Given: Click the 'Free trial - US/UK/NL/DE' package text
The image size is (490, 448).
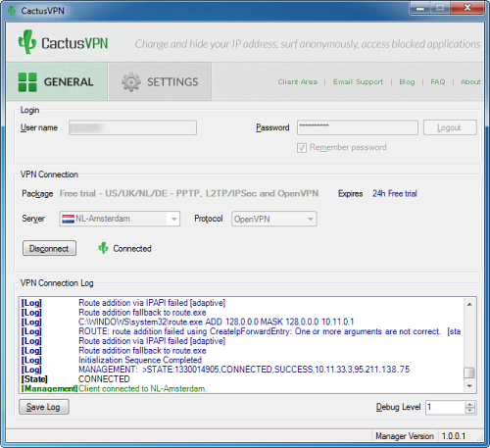Looking at the screenshot, I should coord(189,193).
